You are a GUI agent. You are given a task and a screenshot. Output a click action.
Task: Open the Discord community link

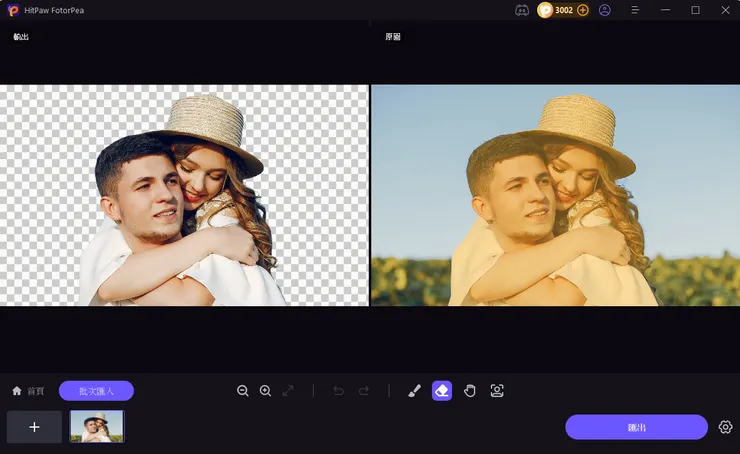click(x=522, y=10)
